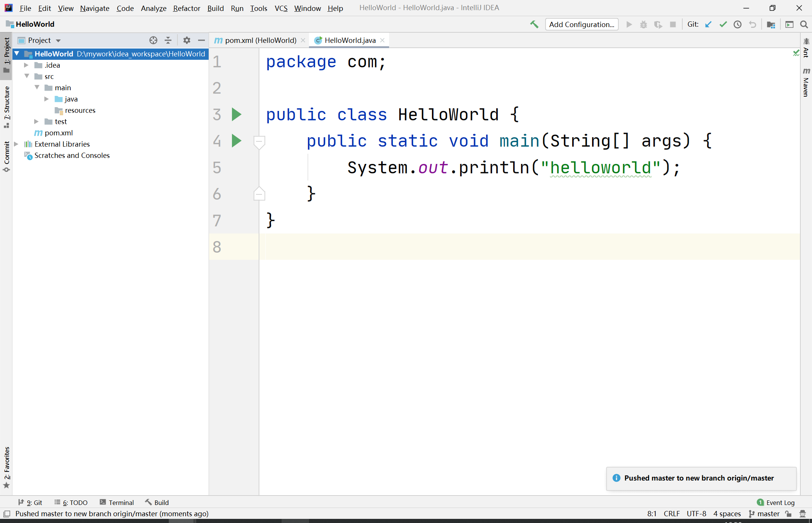Click the read-only lock icon in status bar
Viewport: 812px width, 523px height.
pyautogui.click(x=789, y=514)
